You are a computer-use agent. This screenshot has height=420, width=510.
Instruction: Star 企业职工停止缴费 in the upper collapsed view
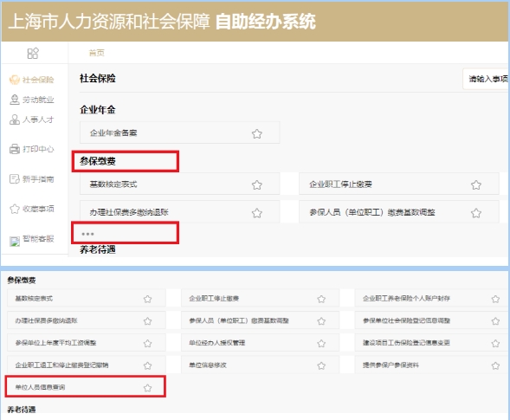coord(476,184)
